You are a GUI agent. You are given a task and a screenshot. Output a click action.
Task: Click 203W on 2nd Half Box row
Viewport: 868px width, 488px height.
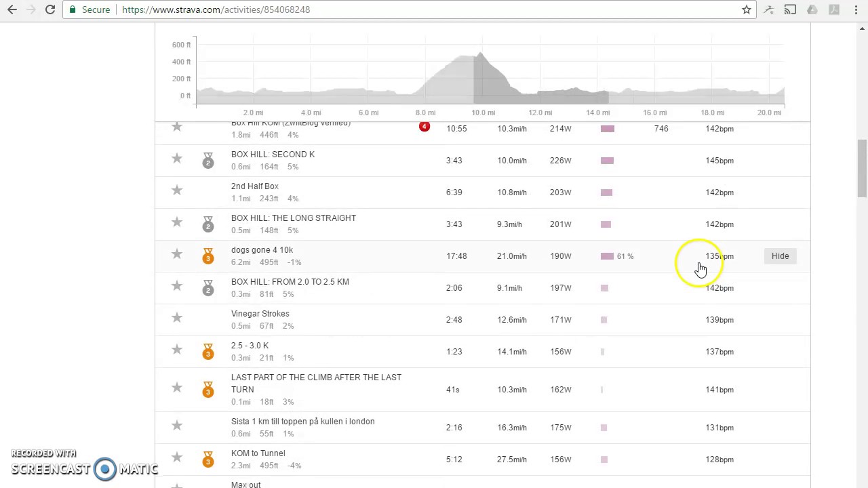click(x=561, y=192)
